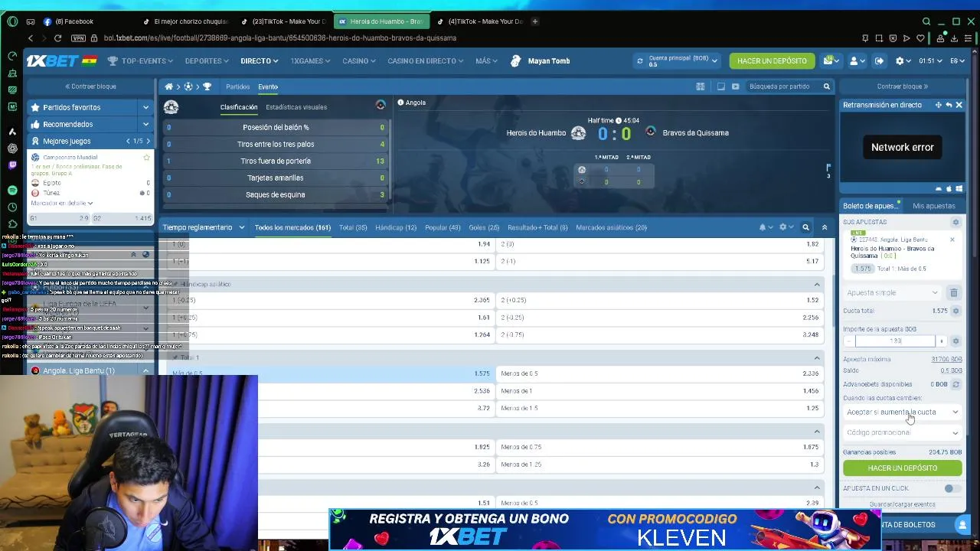Collapse Angola. Liga Bantu section
Screen dimensions: 980x551
145,370
